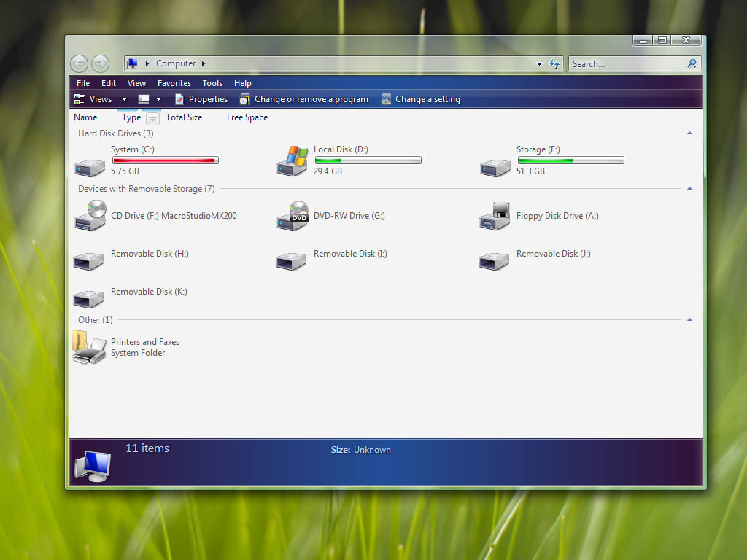
Task: Click the System (C:) red usage bar
Action: click(166, 160)
